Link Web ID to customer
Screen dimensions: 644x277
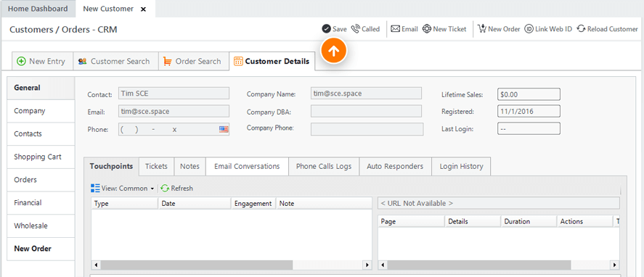tap(548, 29)
